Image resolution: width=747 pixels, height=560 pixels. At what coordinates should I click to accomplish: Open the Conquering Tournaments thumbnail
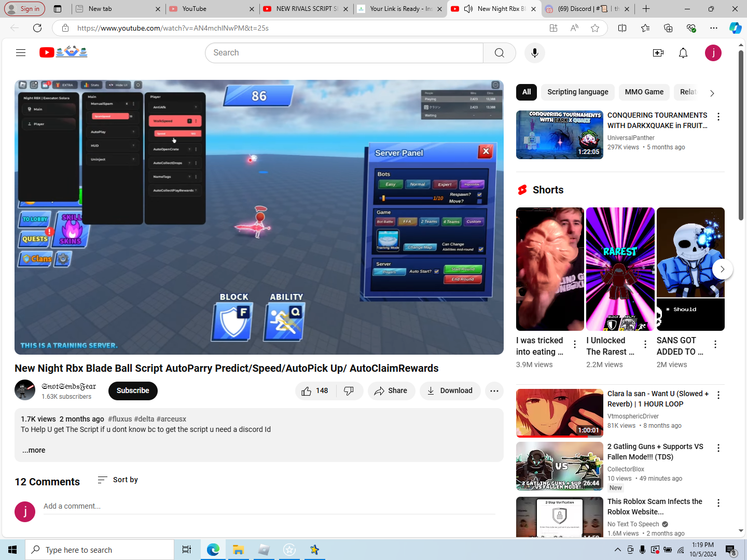560,135
